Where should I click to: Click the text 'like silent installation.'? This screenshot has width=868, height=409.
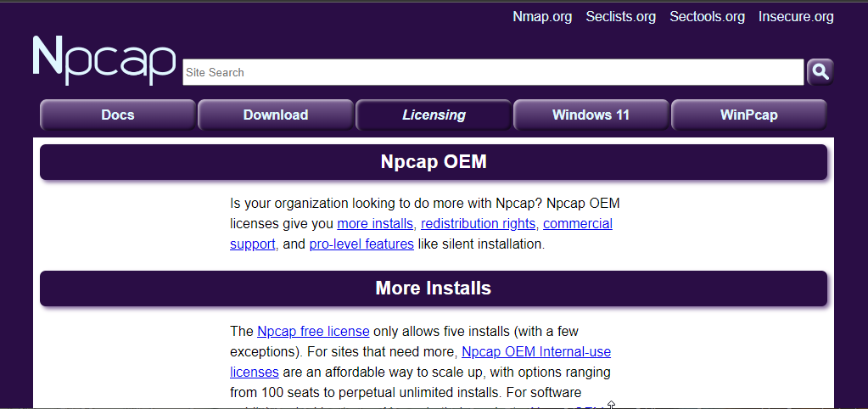click(x=481, y=244)
